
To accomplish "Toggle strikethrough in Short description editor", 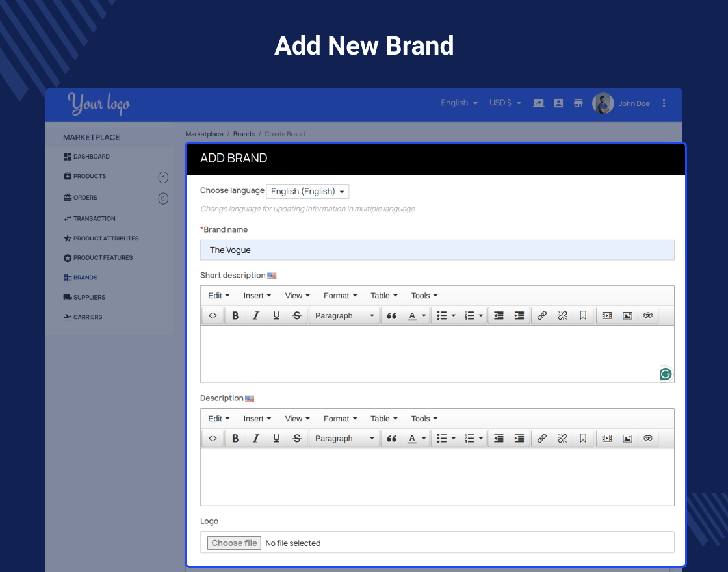I will point(297,316).
